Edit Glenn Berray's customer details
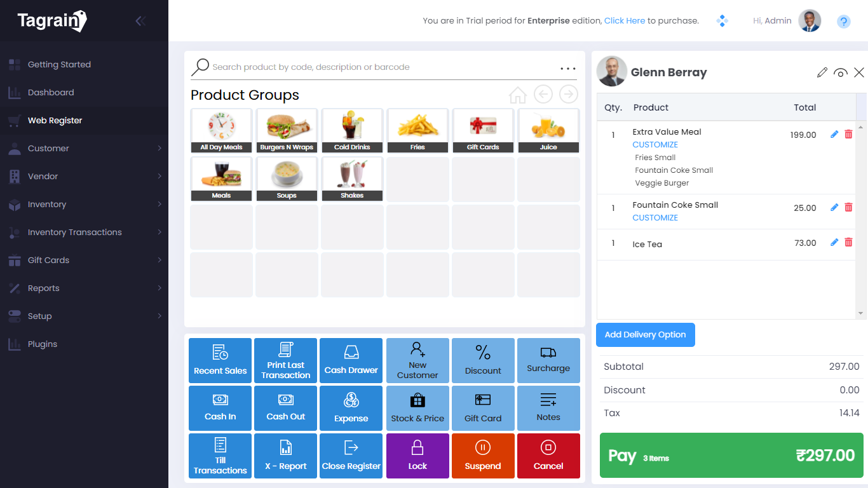Screen dimensions: 868x488 click(822, 72)
